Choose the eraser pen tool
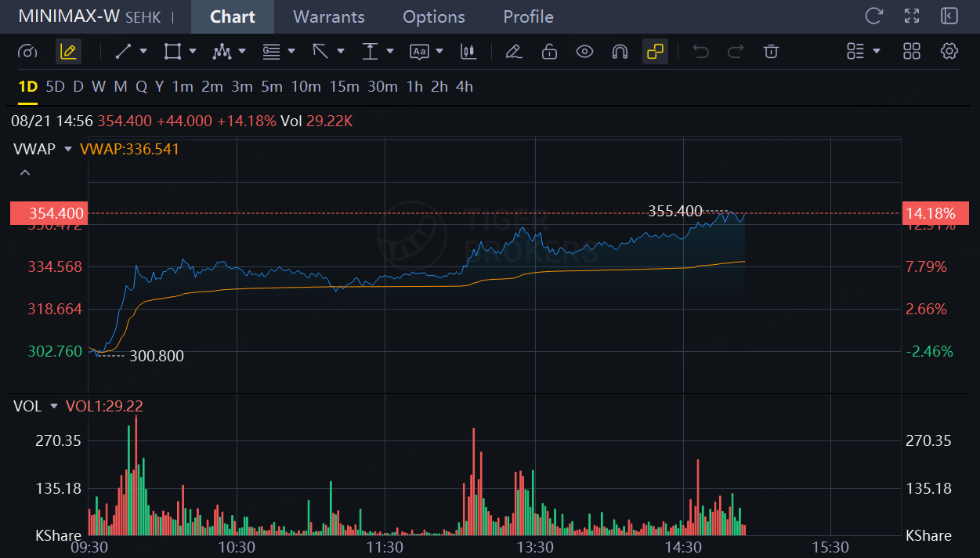 tap(513, 52)
